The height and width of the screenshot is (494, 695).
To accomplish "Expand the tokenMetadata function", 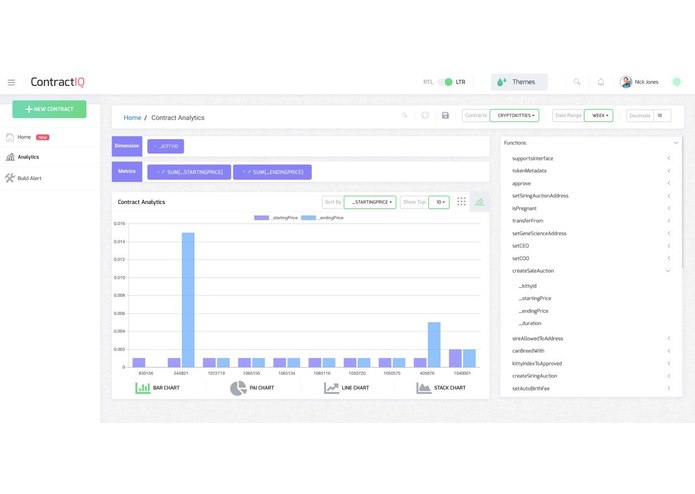I will (x=668, y=171).
